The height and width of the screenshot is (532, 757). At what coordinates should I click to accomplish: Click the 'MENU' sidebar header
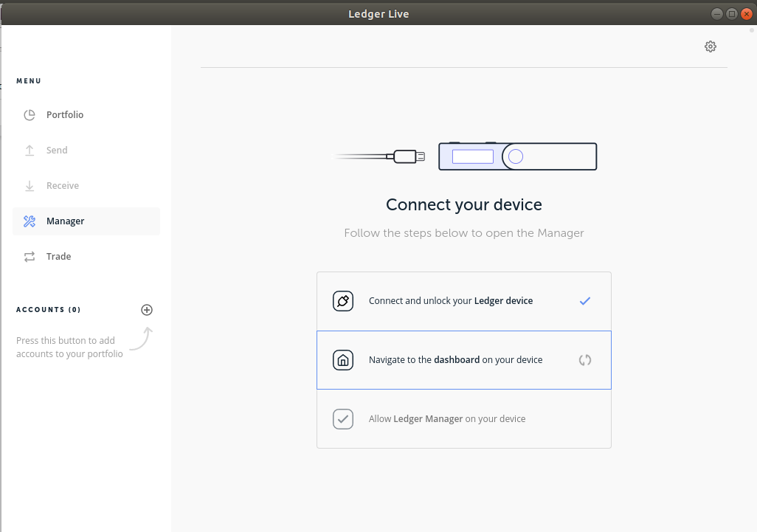[x=29, y=80]
